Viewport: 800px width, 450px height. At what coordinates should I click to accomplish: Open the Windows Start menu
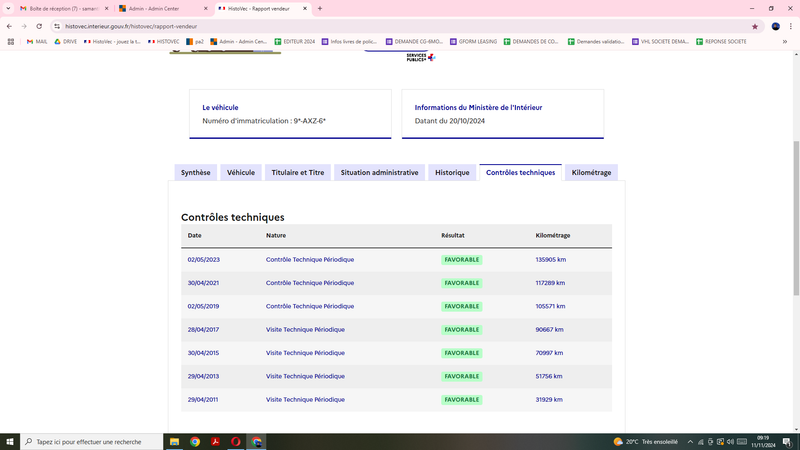[x=10, y=442]
